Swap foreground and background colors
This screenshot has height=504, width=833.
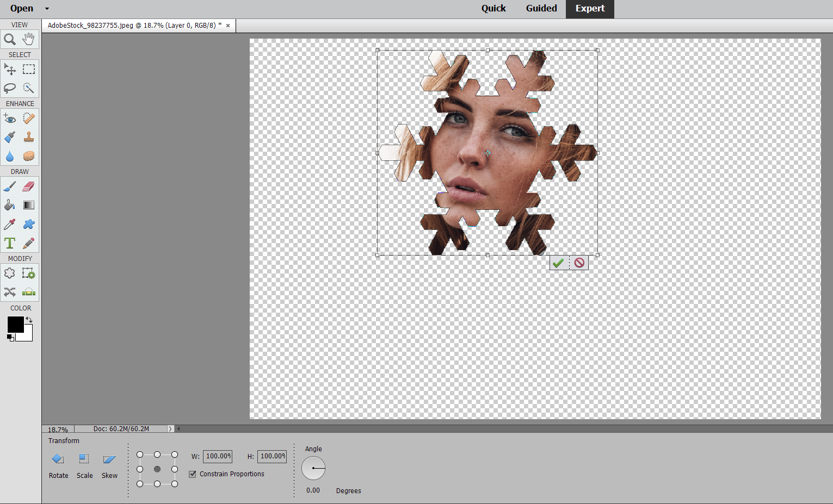click(30, 320)
